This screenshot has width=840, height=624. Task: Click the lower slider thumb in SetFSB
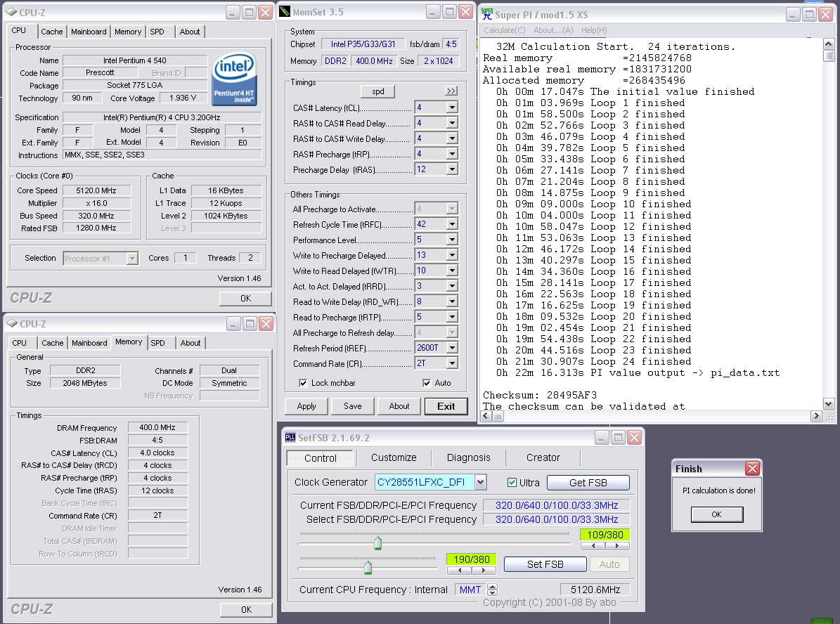pos(368,567)
